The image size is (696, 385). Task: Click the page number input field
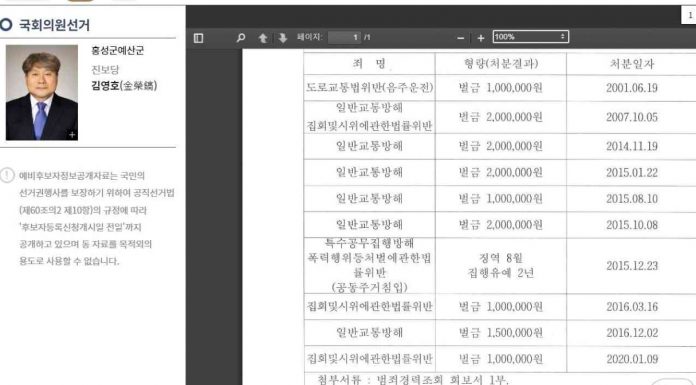344,37
